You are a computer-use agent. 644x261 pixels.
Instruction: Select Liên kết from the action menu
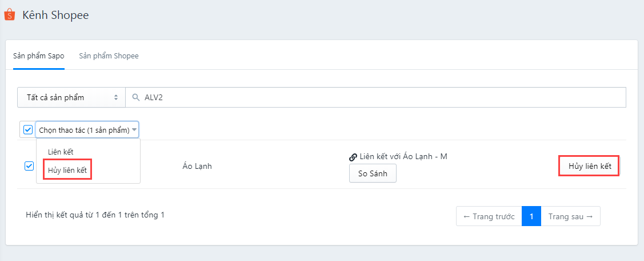pos(61,152)
